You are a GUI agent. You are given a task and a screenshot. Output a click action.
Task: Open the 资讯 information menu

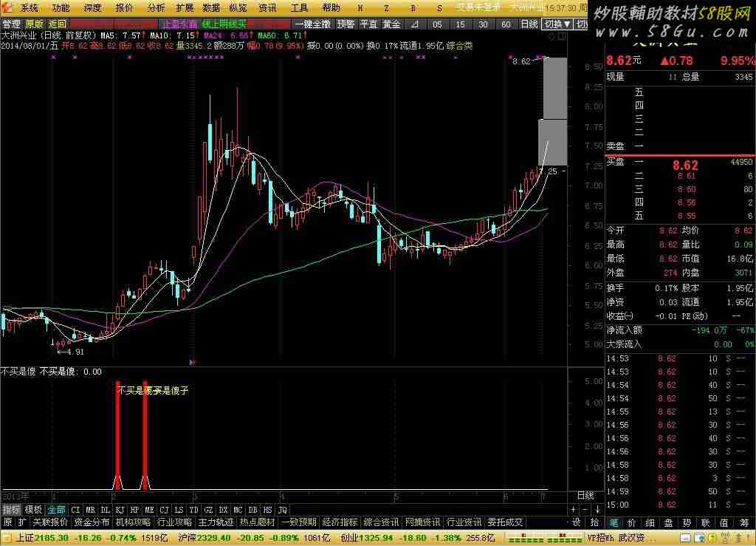tap(268, 8)
